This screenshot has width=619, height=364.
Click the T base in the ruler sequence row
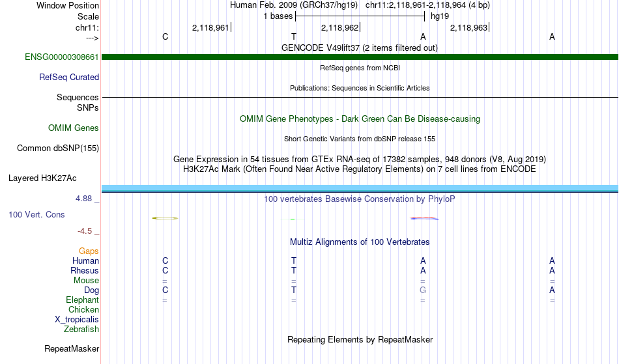click(x=294, y=36)
